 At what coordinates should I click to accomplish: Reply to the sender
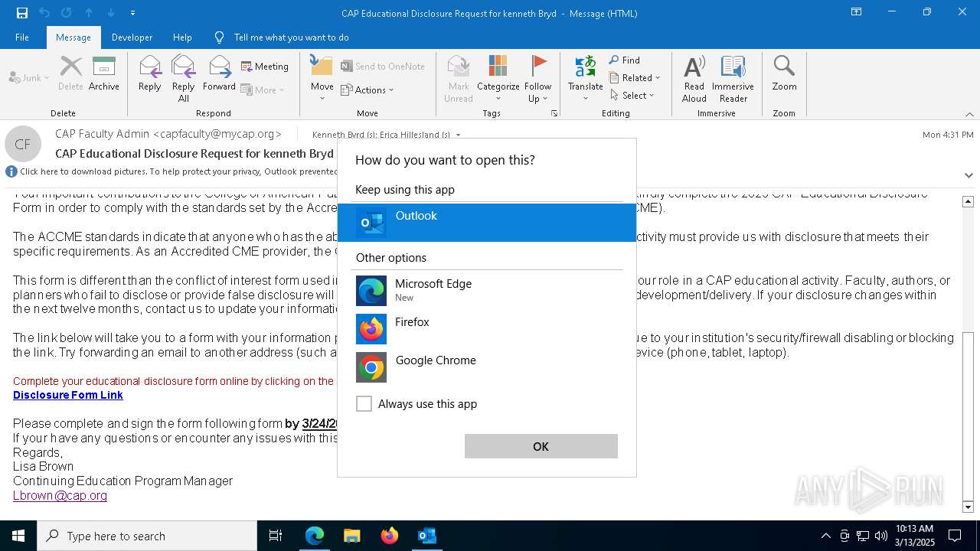(149, 73)
